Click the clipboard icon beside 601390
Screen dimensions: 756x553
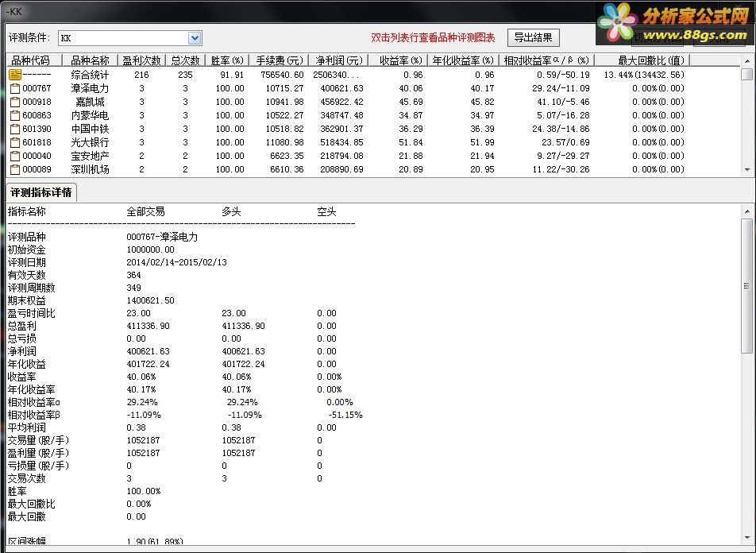click(15, 129)
